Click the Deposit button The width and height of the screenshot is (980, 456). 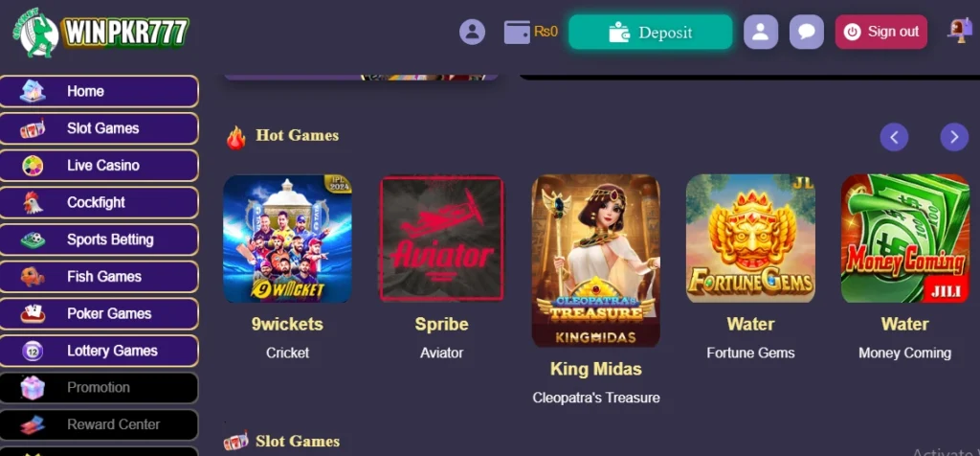pyautogui.click(x=650, y=32)
